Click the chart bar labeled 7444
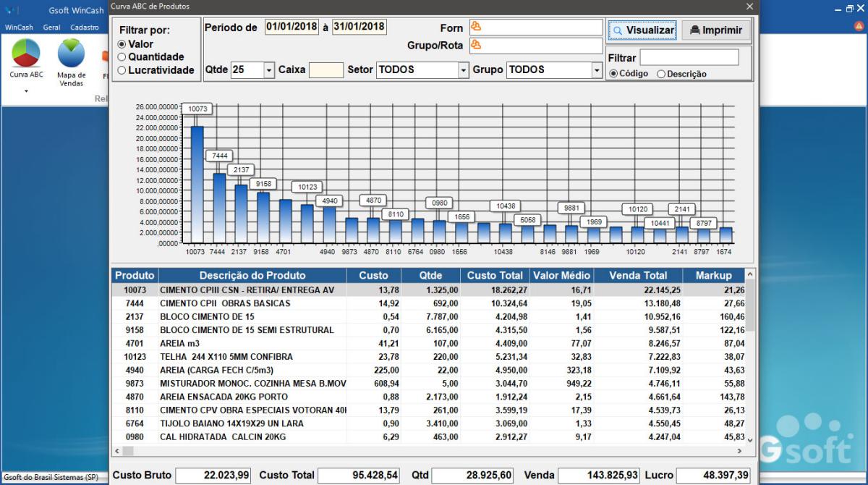This screenshot has height=485, width=868. [219, 208]
